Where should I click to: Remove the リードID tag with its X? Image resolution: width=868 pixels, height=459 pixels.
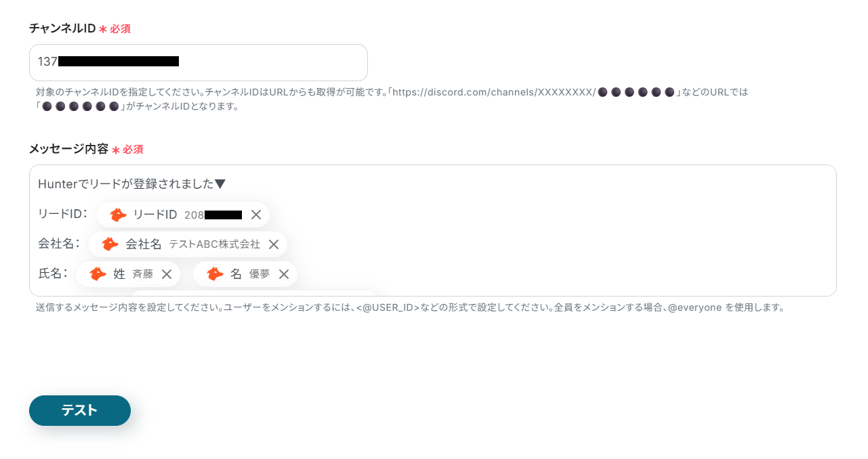pyautogui.click(x=256, y=215)
